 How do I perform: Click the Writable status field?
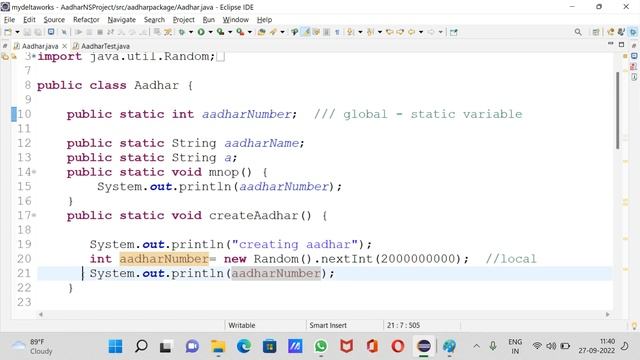[242, 325]
